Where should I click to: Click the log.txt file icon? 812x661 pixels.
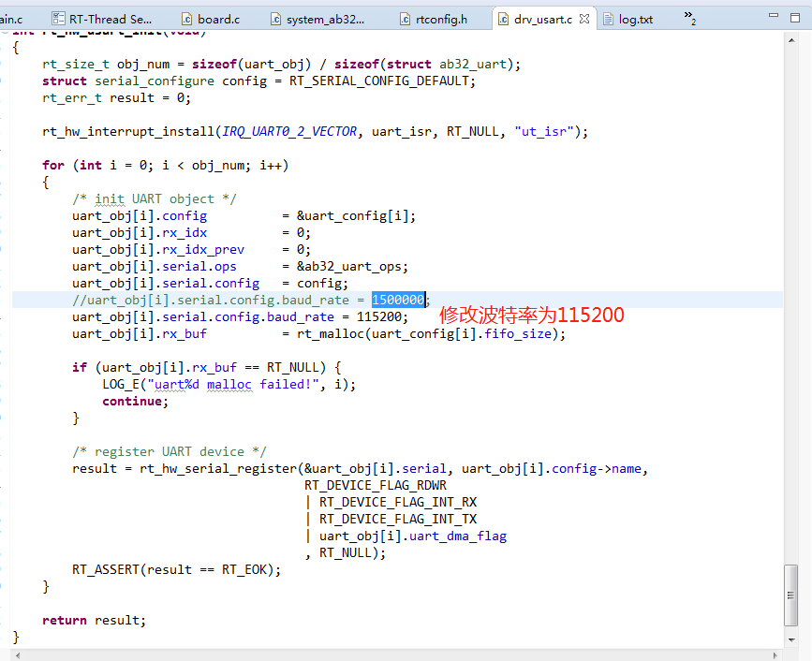[x=609, y=19]
